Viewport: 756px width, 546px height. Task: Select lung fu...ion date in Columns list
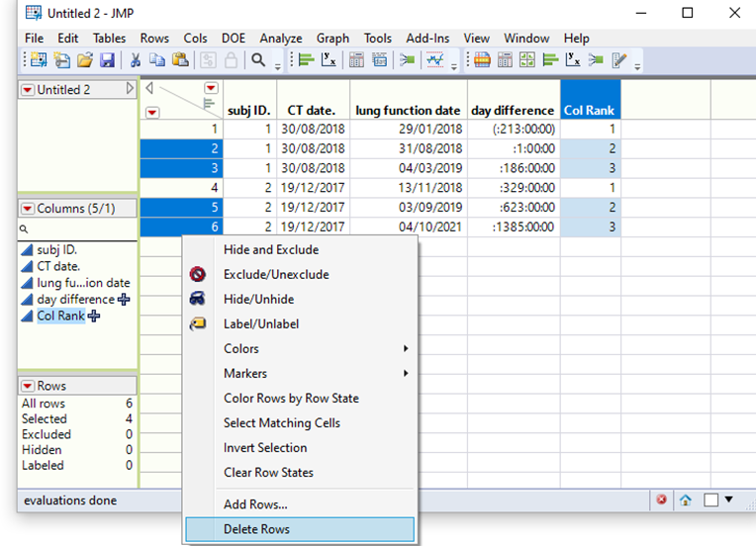click(x=83, y=283)
